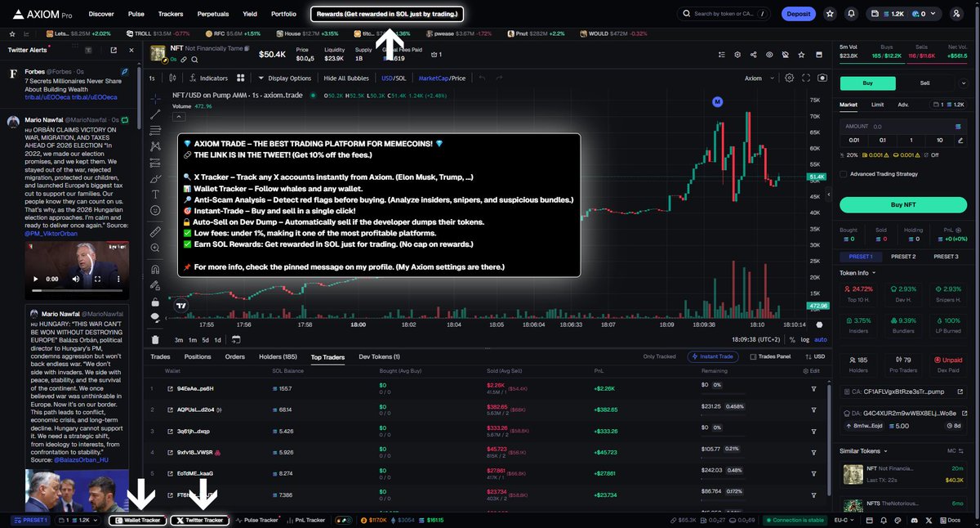
Task: Switch balances display to USD
Action: coord(814,357)
